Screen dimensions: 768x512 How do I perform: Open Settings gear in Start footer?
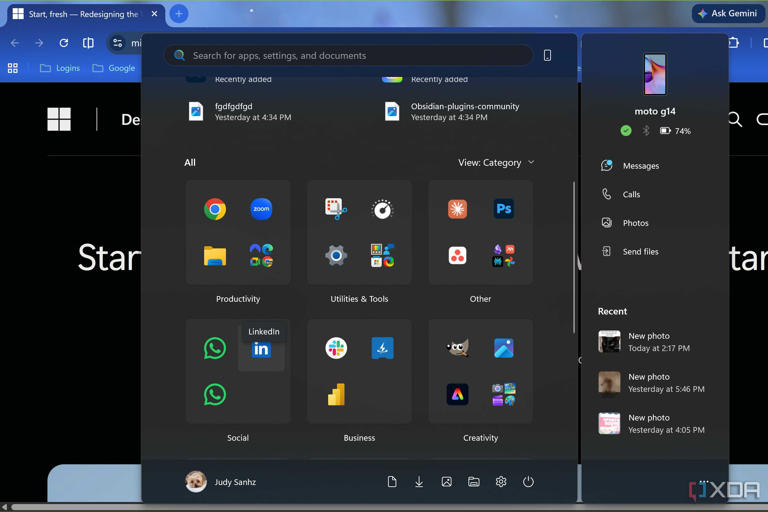[x=501, y=482]
